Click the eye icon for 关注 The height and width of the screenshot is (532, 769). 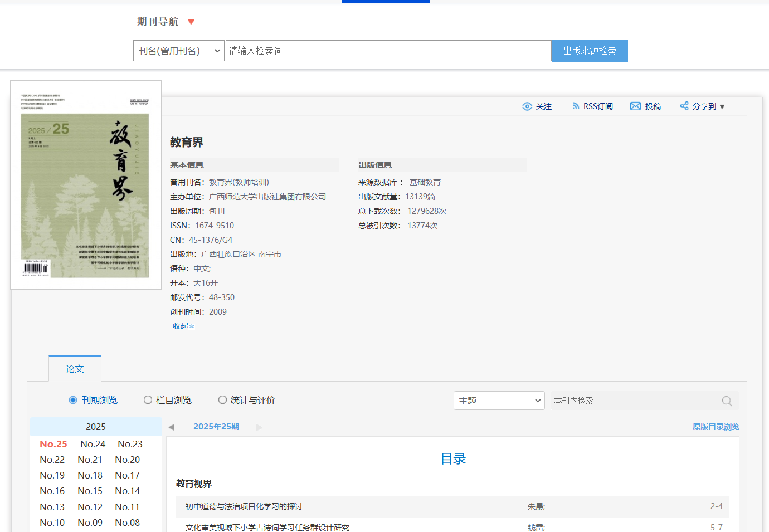pos(527,106)
